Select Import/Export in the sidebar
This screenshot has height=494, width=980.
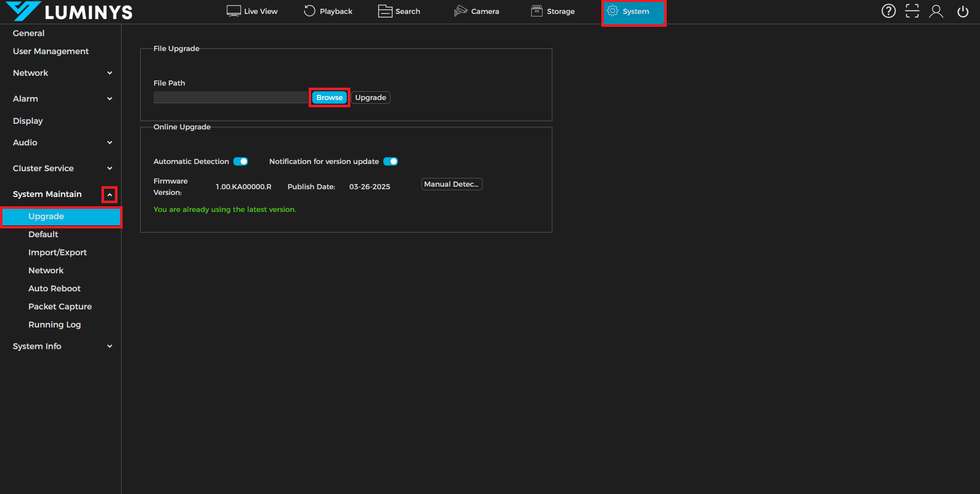[57, 252]
